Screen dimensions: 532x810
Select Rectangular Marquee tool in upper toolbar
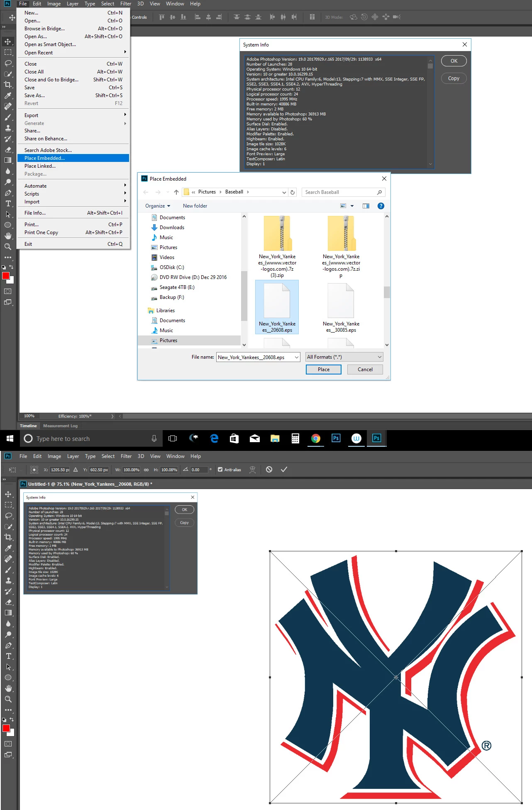8,52
